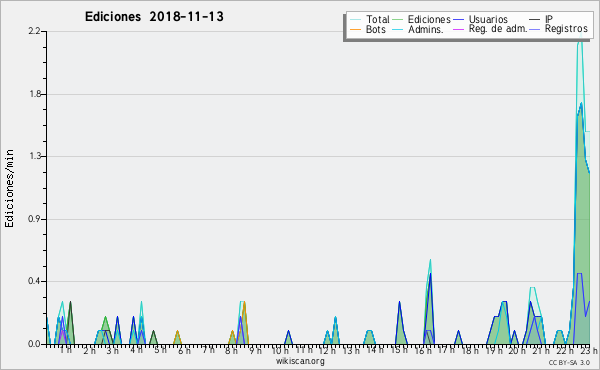Click the Admins. legend entry

click(426, 29)
